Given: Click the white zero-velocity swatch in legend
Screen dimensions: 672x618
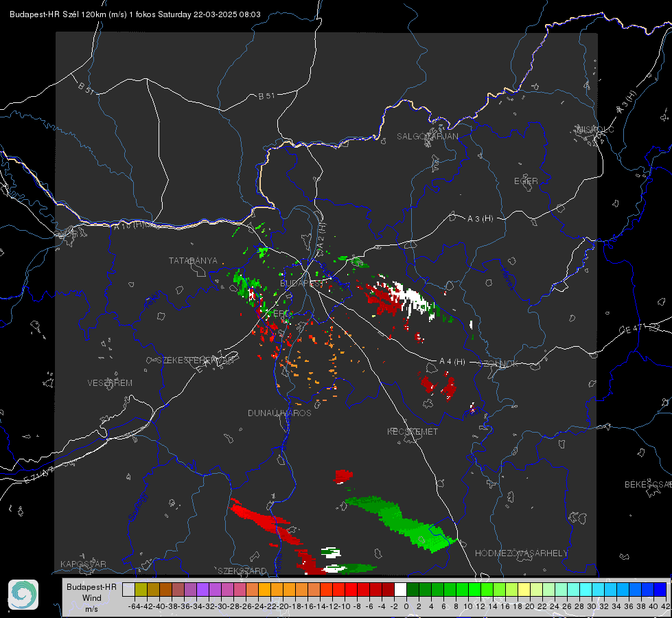Looking at the screenshot, I should pyautogui.click(x=400, y=590).
